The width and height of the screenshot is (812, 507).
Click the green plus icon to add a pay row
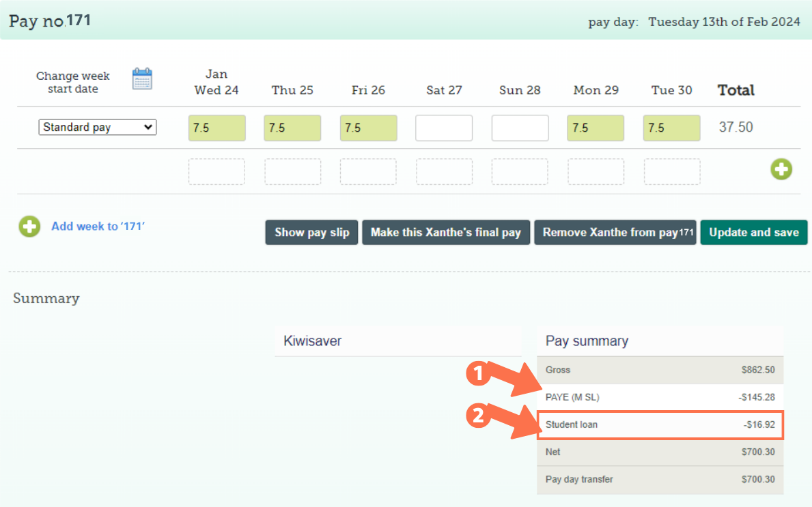781,169
